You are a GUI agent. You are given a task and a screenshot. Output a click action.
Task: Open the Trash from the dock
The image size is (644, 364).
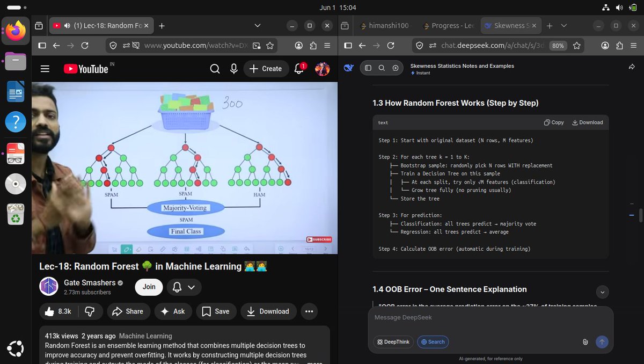(16, 214)
